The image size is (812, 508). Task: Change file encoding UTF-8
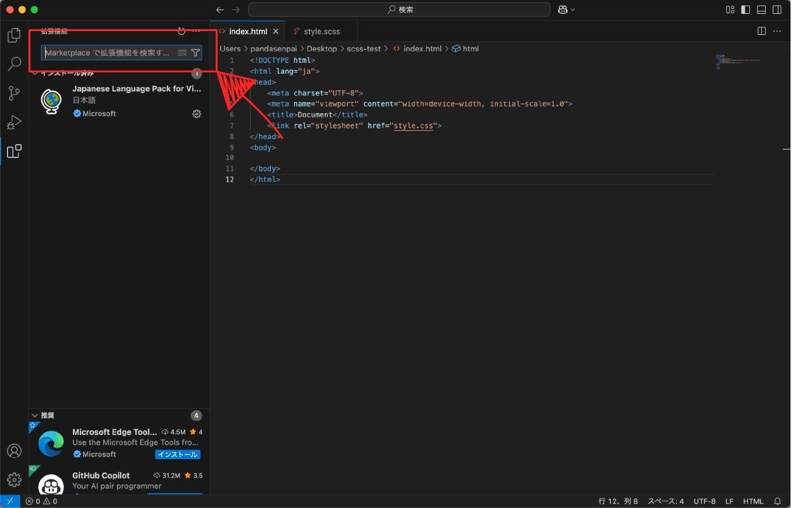click(704, 501)
